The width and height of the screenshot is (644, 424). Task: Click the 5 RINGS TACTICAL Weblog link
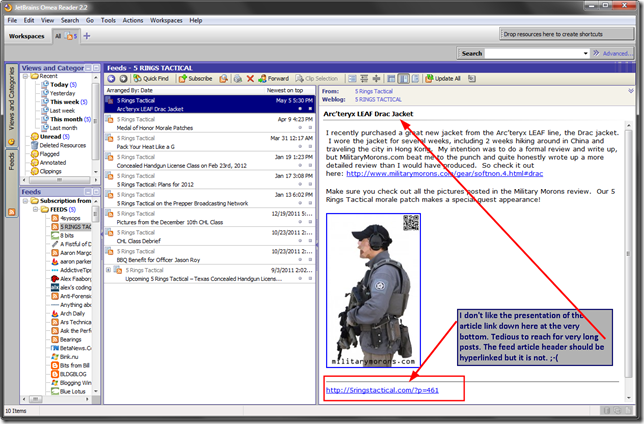(378, 99)
